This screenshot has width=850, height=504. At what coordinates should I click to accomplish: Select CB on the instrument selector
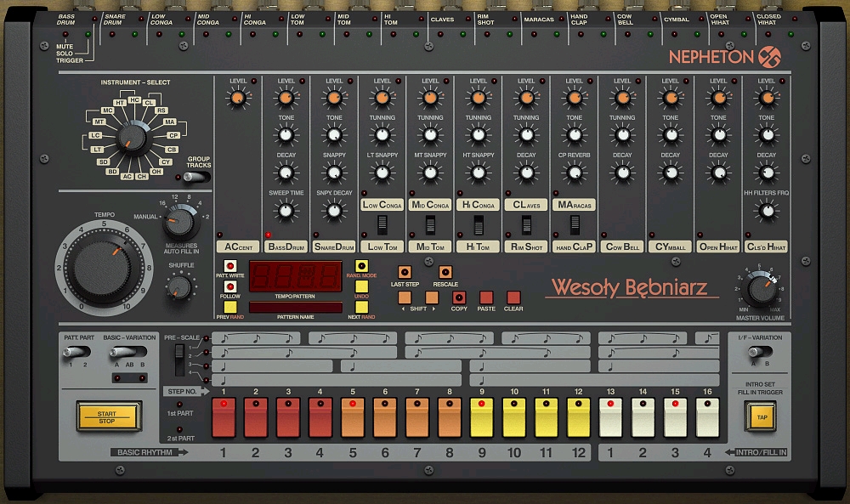(x=172, y=149)
